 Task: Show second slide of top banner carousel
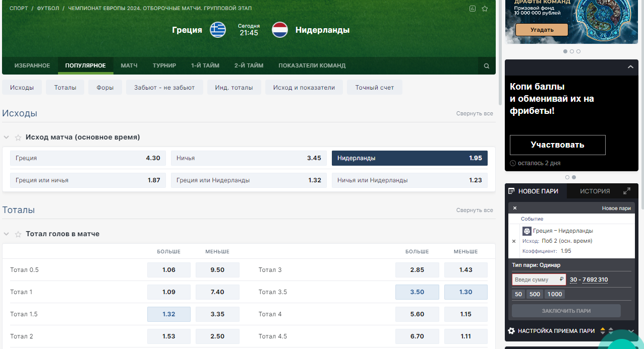(572, 51)
